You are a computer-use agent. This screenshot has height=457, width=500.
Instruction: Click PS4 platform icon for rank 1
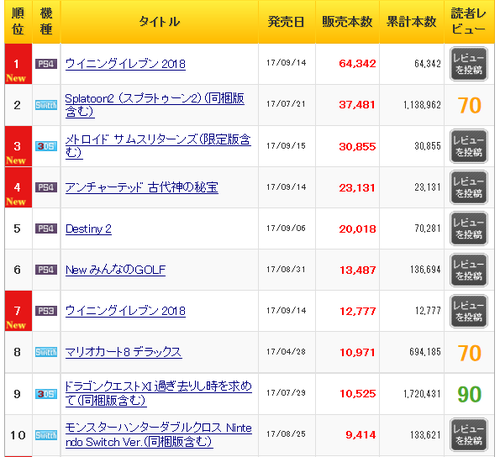coord(46,64)
